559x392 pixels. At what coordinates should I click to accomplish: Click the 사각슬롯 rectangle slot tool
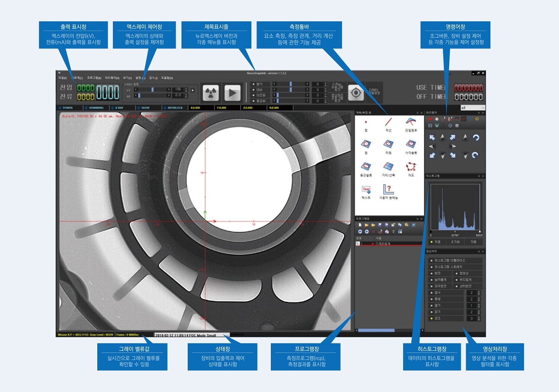411,145
